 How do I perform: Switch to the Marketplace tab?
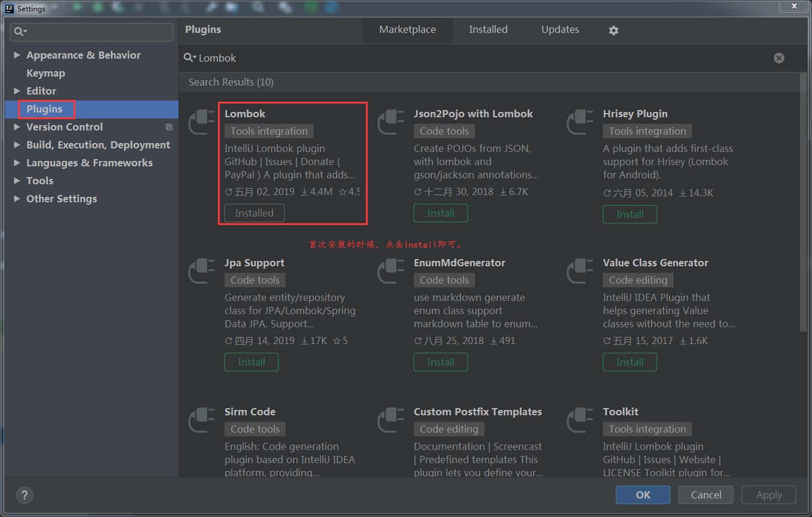[x=407, y=30]
